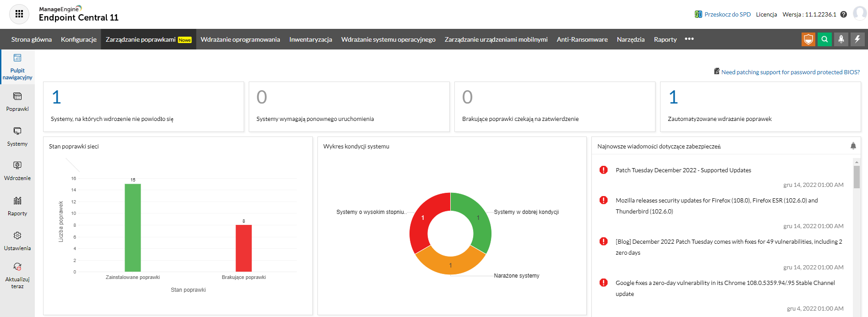
Task: Open Poprawki in the sidebar
Action: tap(17, 102)
